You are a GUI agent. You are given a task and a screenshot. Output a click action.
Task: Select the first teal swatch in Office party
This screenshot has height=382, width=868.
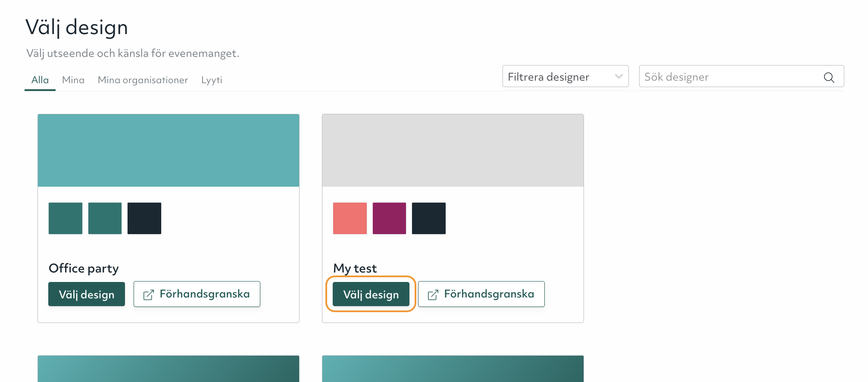[x=65, y=218]
